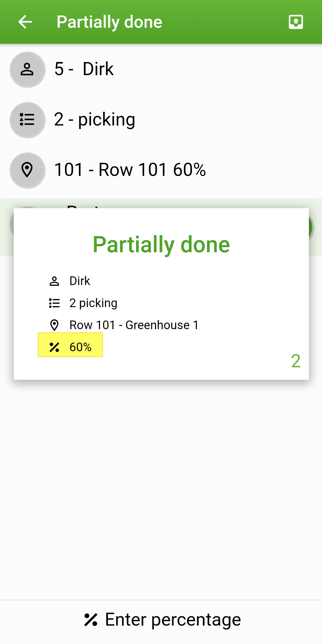Tap the upload icon in header

tap(296, 22)
